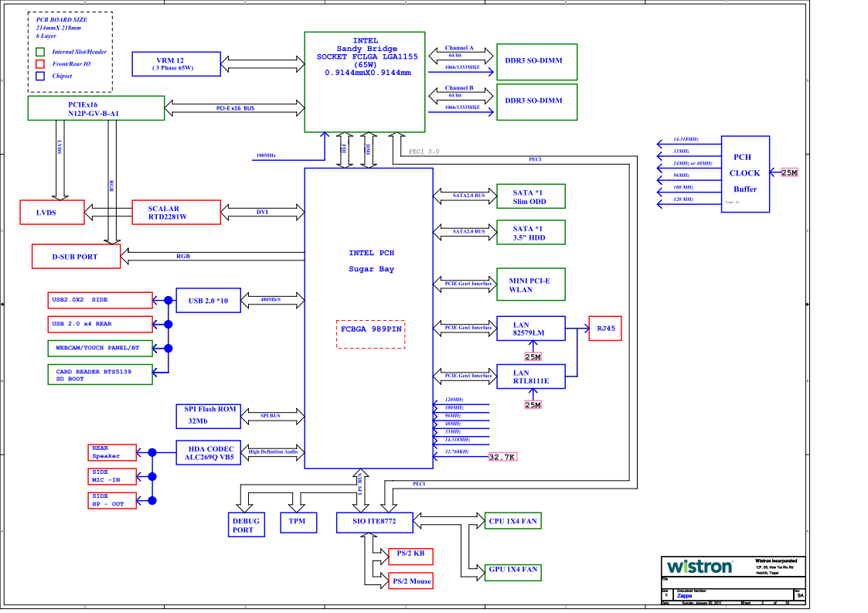868x613 pixels.
Task: Click the INTEL PCH Sugar Bay label
Action: [x=372, y=261]
